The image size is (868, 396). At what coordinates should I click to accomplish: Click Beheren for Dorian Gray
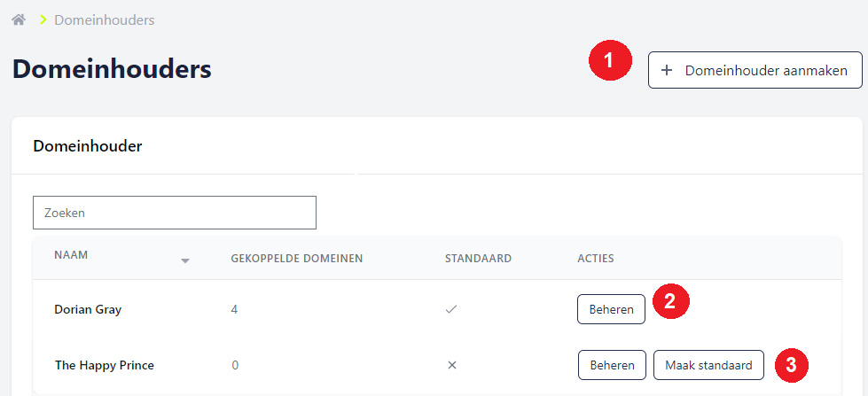(611, 309)
